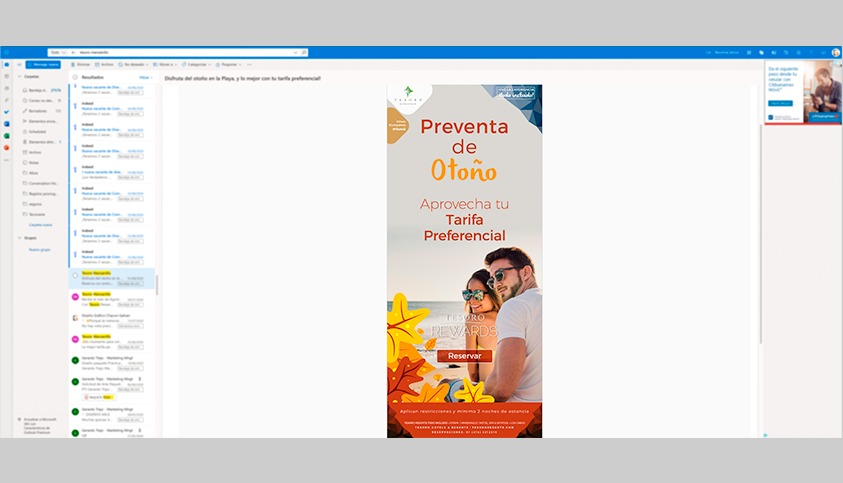Screen dimensions: 843x483
Task: Click inside the search input field
Action: click(190, 52)
